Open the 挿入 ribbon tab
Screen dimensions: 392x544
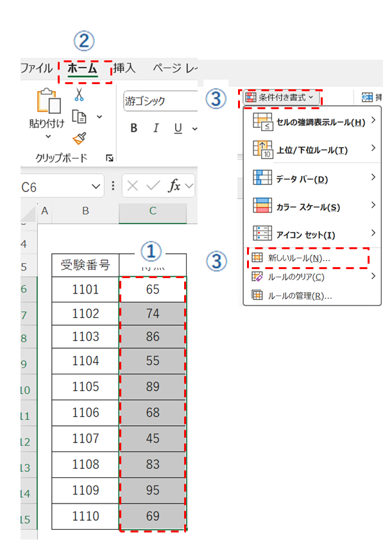pos(124,68)
